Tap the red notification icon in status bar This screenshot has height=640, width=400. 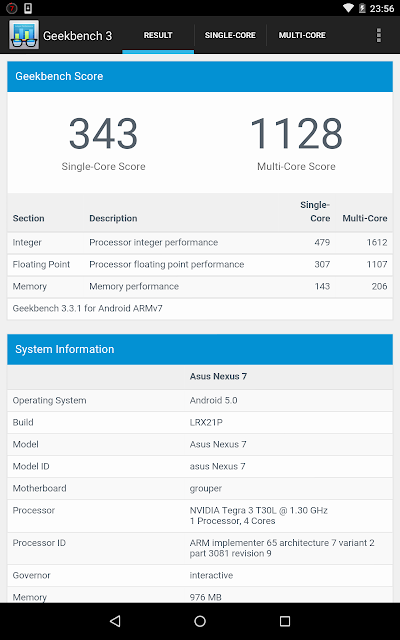click(11, 8)
